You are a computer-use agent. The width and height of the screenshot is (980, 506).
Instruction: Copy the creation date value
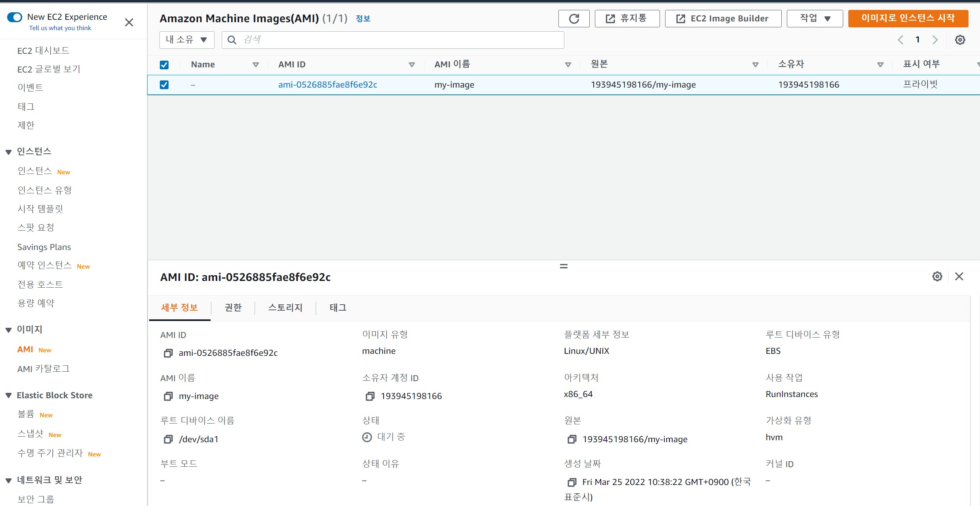[572, 482]
